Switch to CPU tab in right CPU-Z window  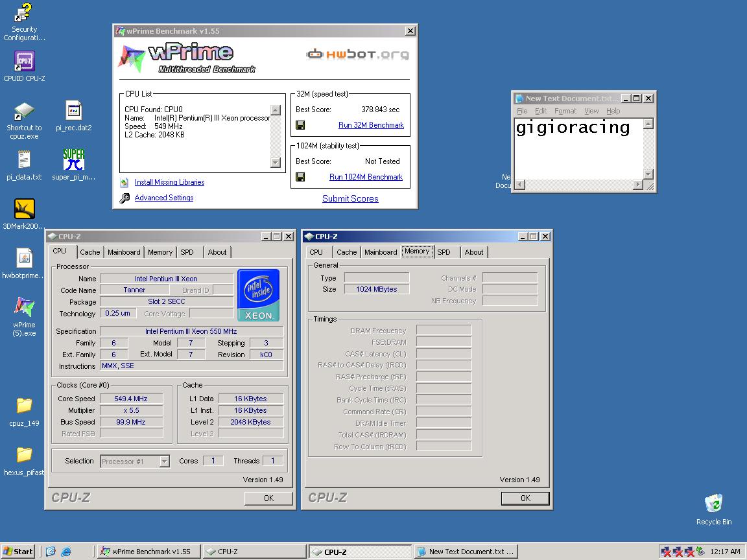316,252
